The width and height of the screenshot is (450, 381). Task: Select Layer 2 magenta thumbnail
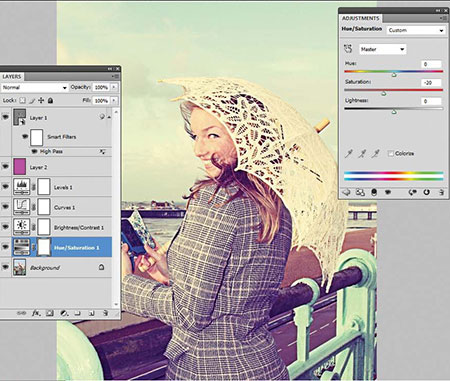pos(20,166)
